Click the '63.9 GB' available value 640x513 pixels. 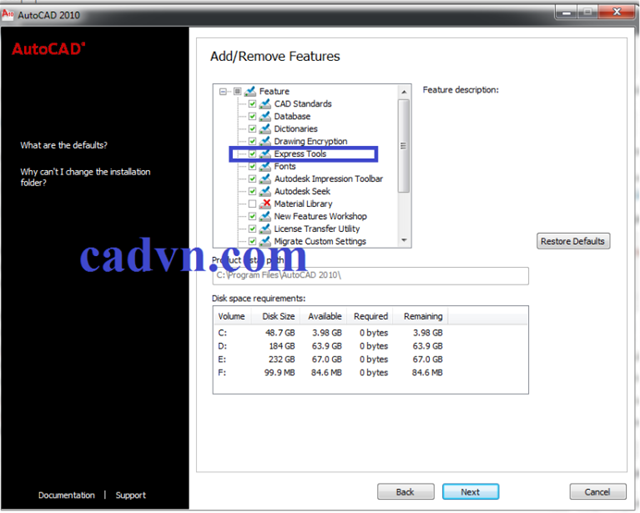pyautogui.click(x=327, y=346)
